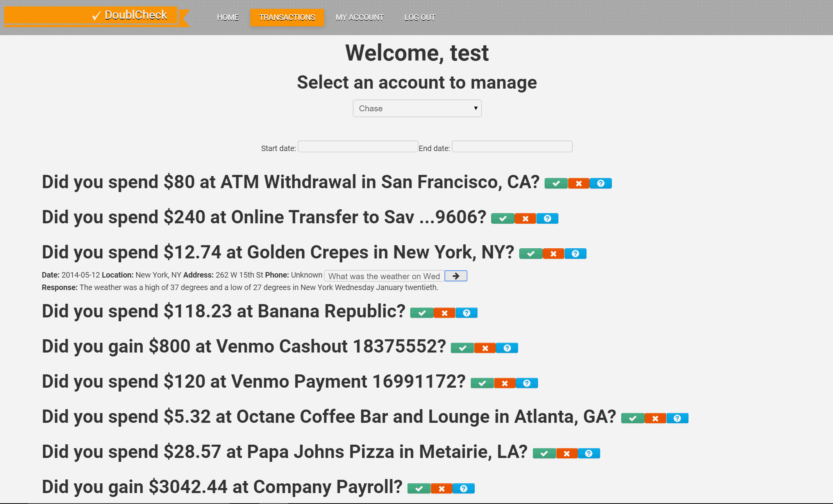Open the Transactions tab
The image size is (833, 504).
coord(287,18)
